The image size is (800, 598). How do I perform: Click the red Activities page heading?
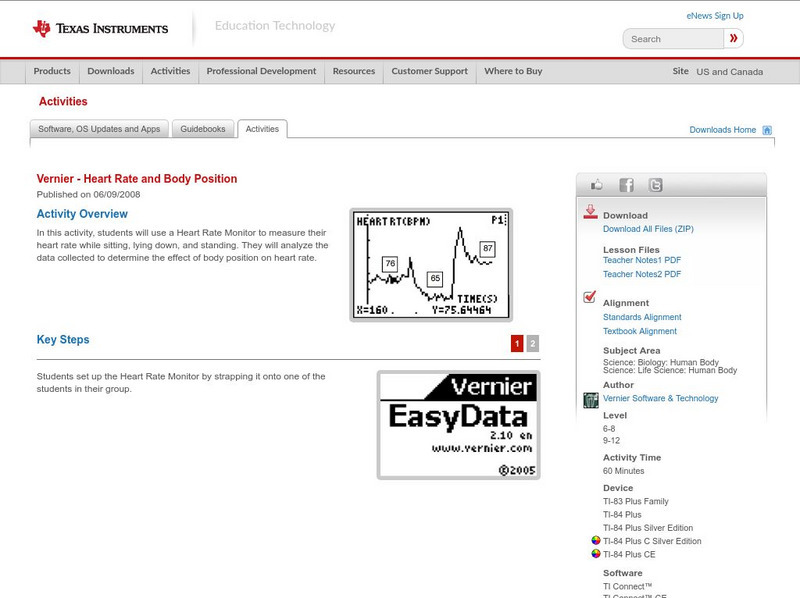pos(63,102)
